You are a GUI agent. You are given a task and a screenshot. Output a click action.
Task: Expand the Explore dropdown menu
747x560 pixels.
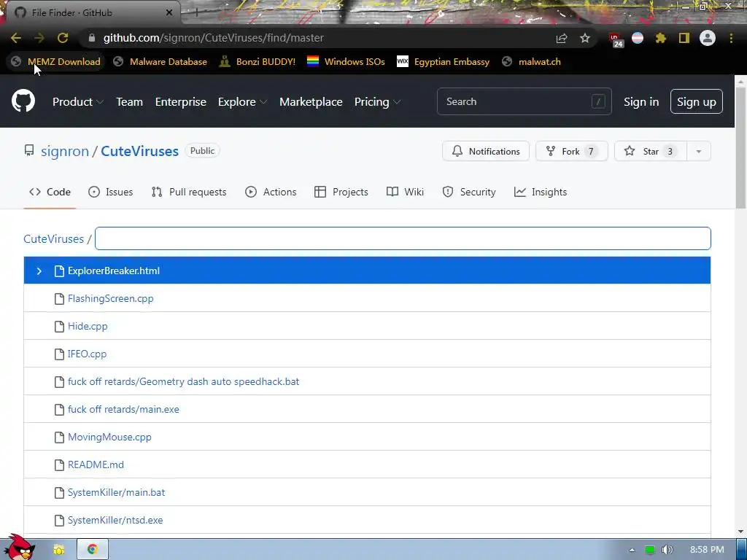click(x=242, y=102)
